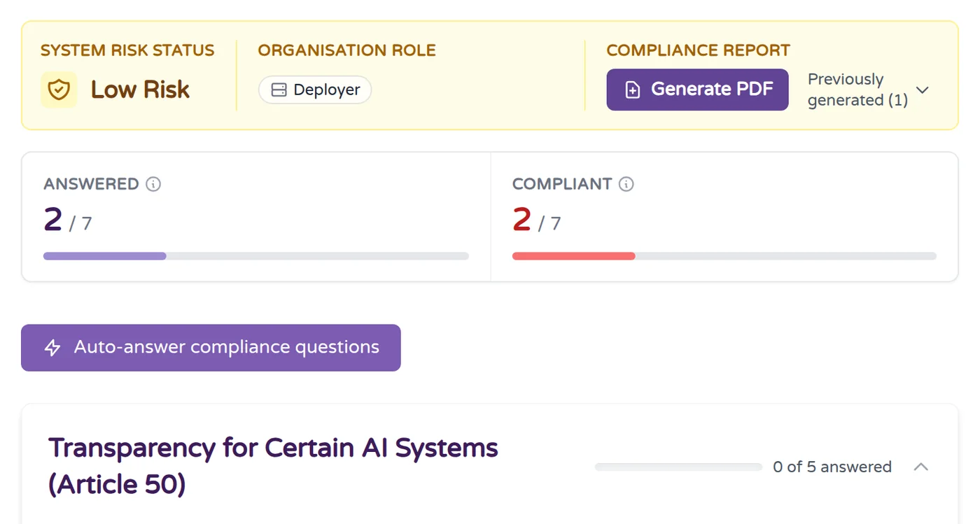Click the Answered progress bar
The image size is (980, 524).
click(x=256, y=256)
